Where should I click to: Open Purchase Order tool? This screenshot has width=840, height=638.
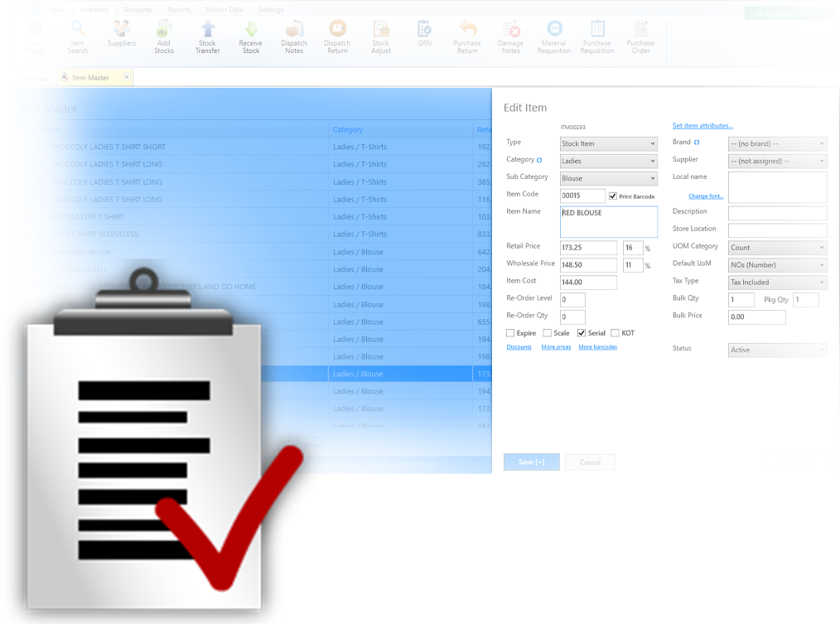(x=640, y=36)
